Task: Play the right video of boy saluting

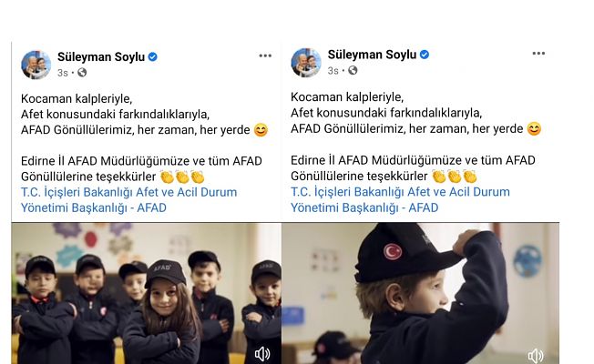Action: point(421,293)
